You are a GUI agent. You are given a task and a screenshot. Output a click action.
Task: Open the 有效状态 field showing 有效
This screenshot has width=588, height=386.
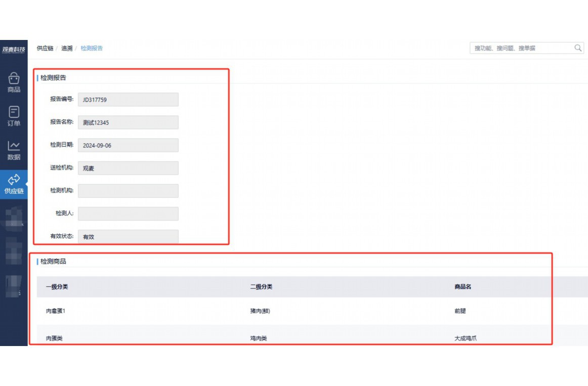coord(128,236)
